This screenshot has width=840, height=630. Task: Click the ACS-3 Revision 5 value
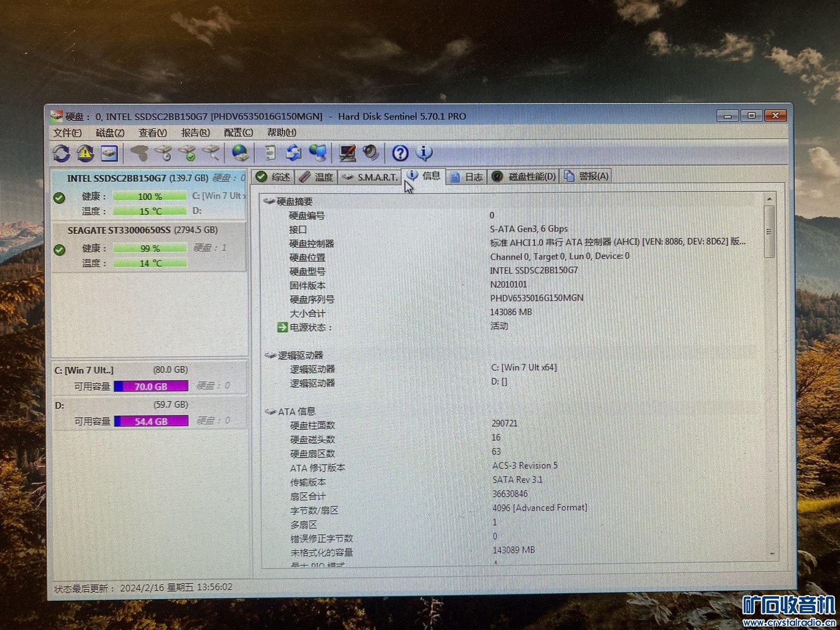pos(525,466)
